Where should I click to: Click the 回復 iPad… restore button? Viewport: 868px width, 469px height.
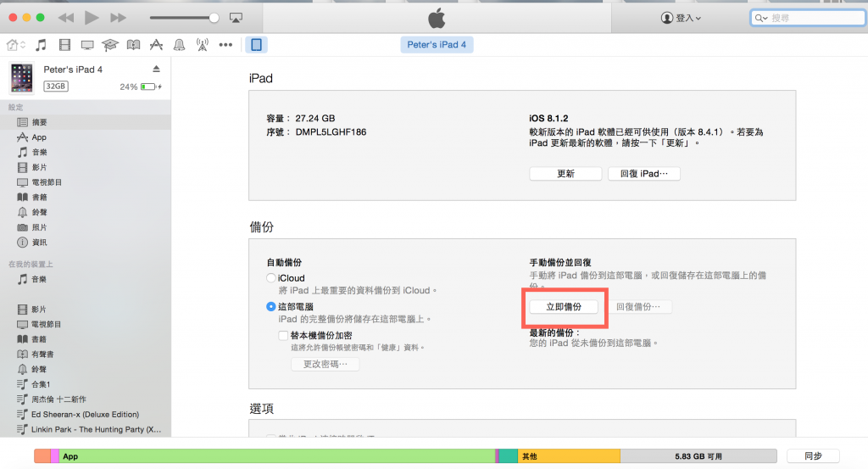(644, 173)
